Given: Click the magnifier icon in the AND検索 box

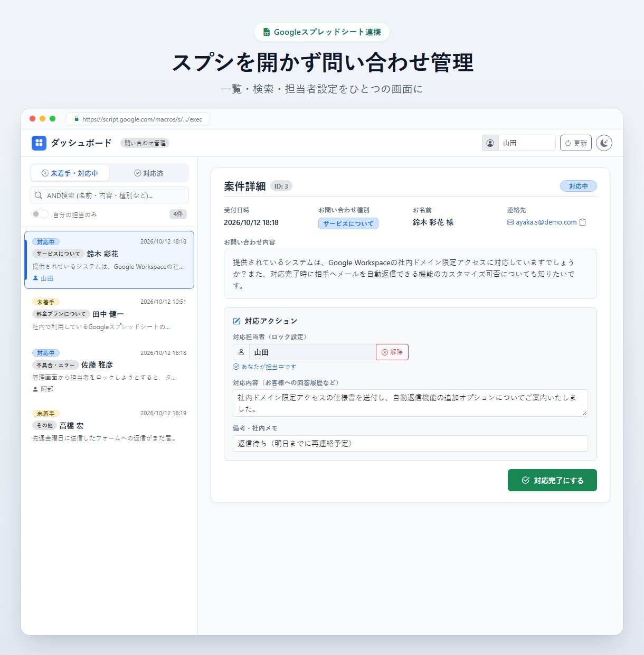Looking at the screenshot, I should (39, 195).
